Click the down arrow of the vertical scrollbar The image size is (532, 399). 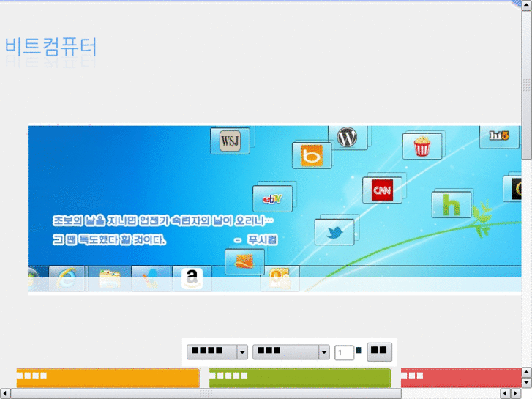[x=527, y=383]
